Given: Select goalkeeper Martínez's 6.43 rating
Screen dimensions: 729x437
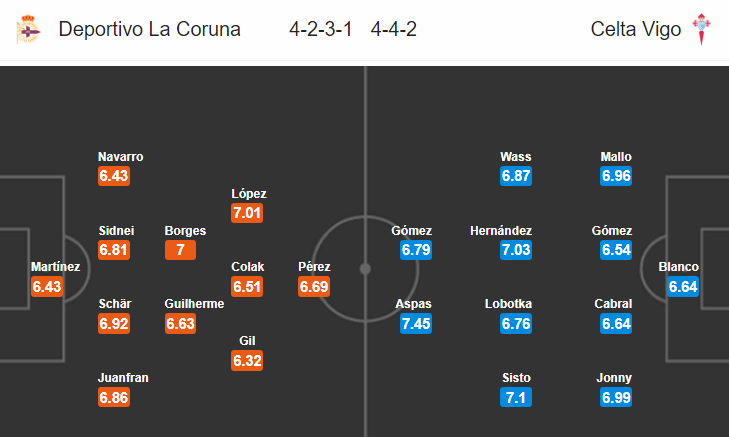Looking at the screenshot, I should (47, 287).
